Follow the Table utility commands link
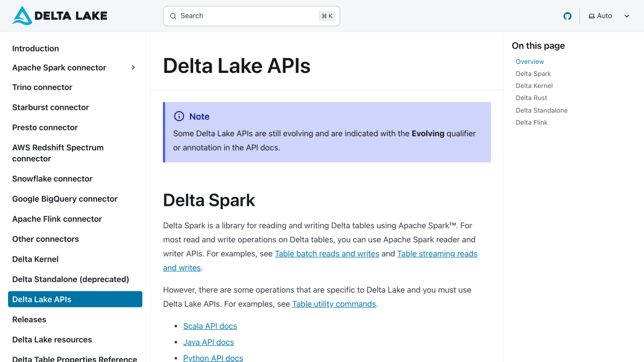644x362 pixels. (x=334, y=304)
